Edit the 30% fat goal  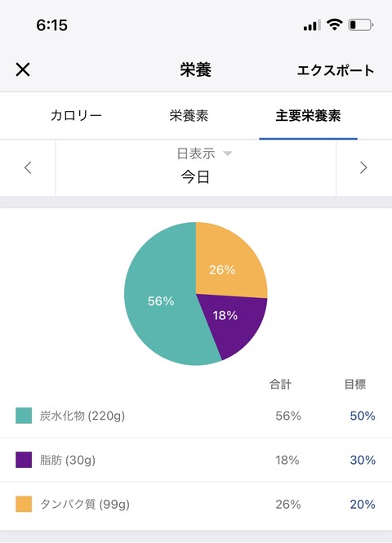click(363, 460)
